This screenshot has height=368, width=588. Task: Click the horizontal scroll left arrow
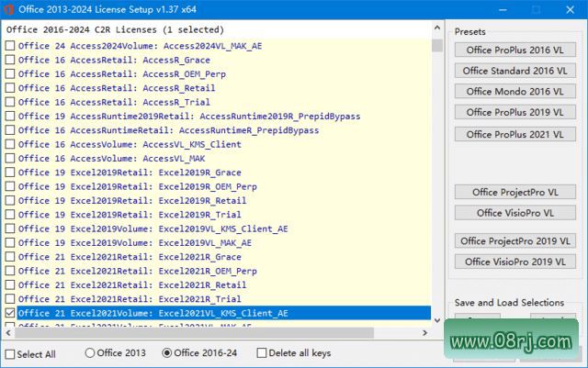8,333
